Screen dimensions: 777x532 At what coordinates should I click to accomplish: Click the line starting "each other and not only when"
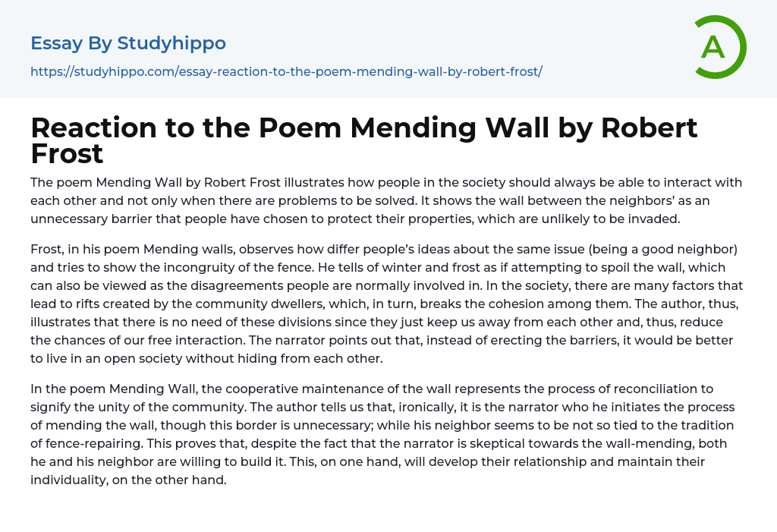pyautogui.click(x=386, y=200)
